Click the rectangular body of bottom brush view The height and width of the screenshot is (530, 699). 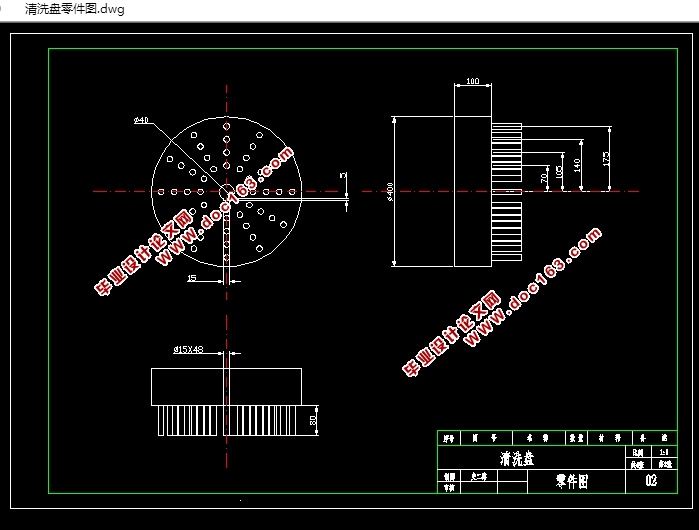click(226, 386)
